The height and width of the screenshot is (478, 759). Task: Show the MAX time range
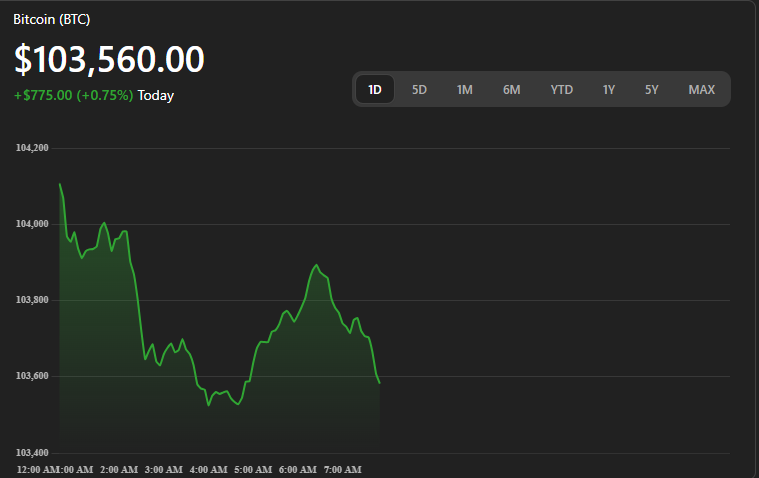(701, 89)
